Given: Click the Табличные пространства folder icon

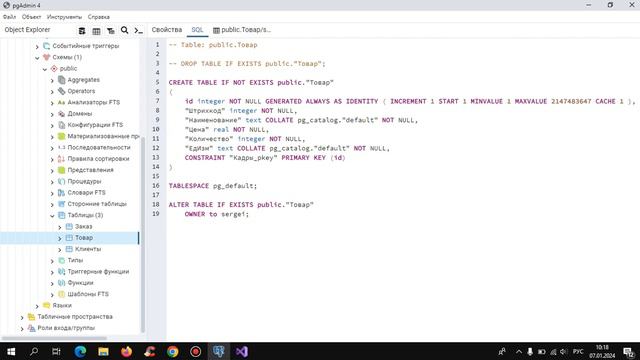Looking at the screenshot, I should click(x=31, y=316).
